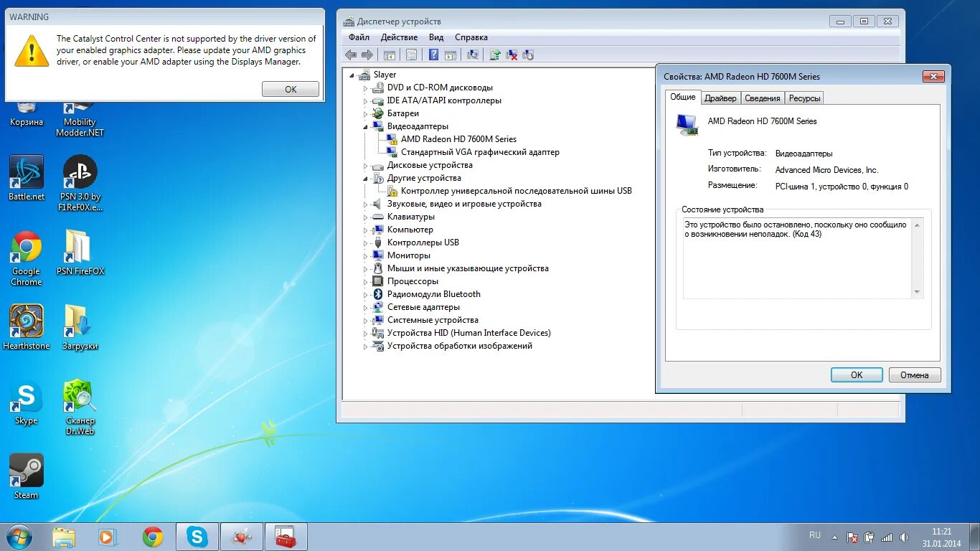The height and width of the screenshot is (551, 980).
Task: Open the Battle.net desktop shortcut
Action: point(27,178)
